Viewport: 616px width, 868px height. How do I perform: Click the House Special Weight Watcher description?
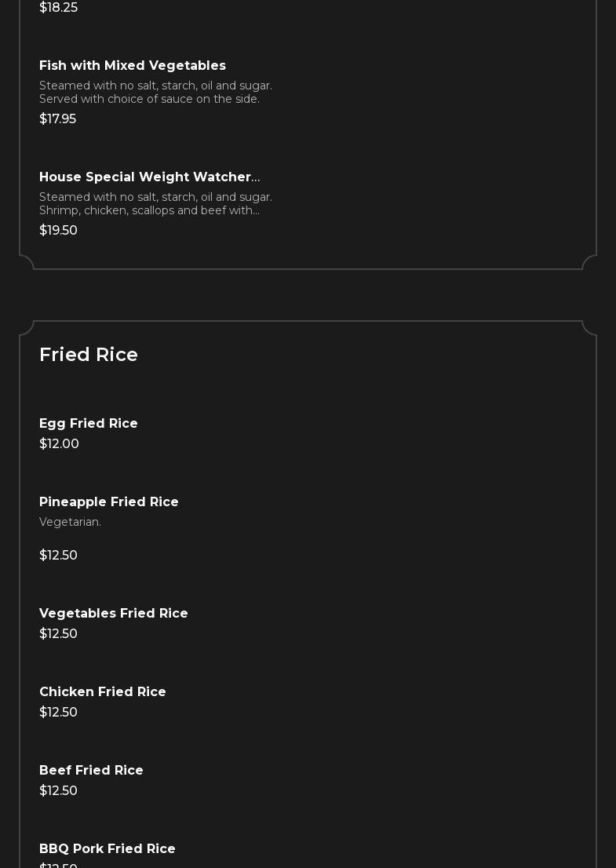click(x=155, y=204)
